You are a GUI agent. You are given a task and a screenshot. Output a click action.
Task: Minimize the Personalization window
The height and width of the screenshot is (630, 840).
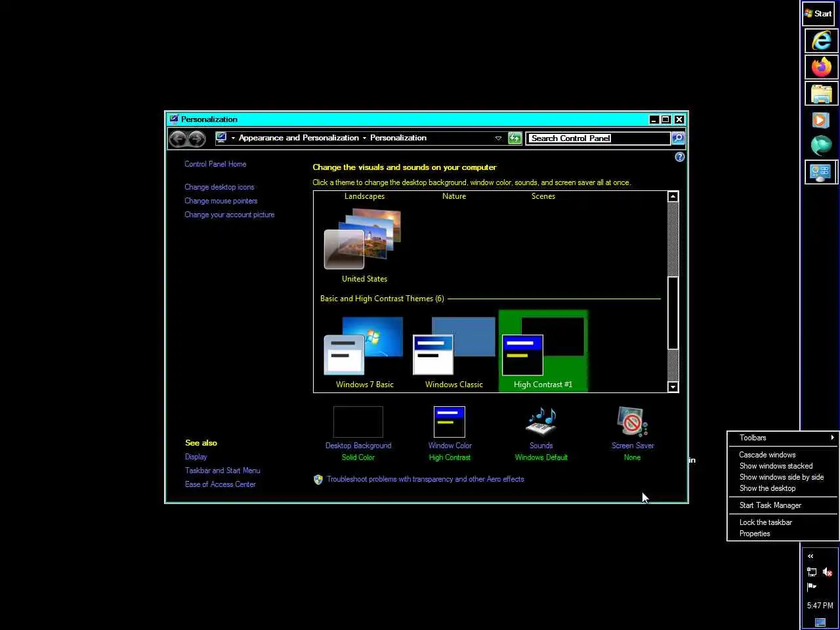click(654, 119)
